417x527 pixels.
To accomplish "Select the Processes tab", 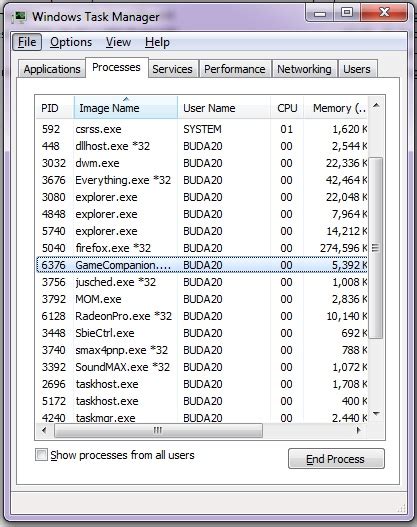I will pyautogui.click(x=116, y=67).
